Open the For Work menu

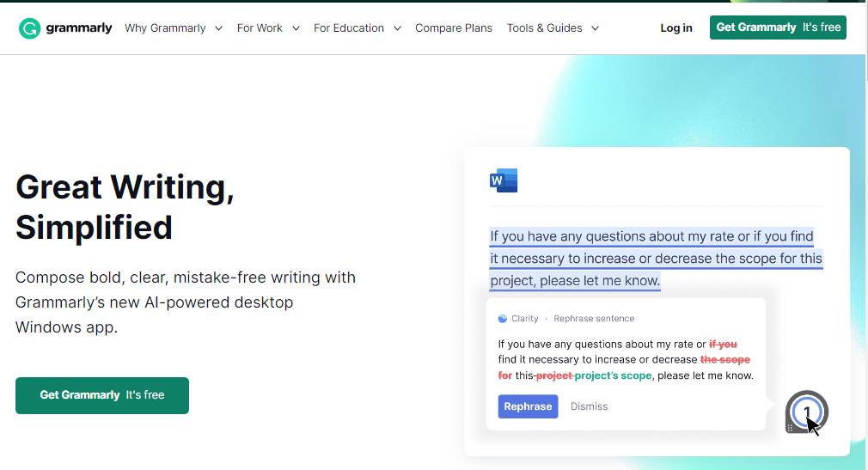coord(260,28)
